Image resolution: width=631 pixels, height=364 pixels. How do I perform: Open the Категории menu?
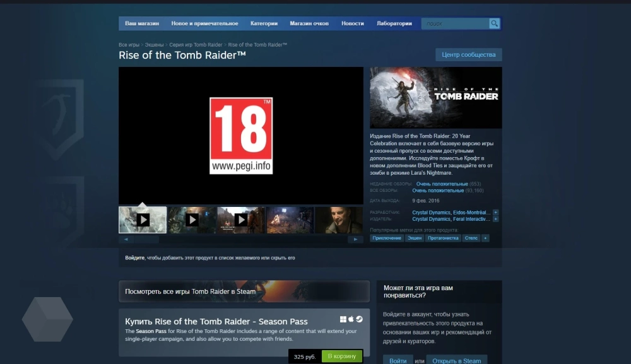(264, 23)
